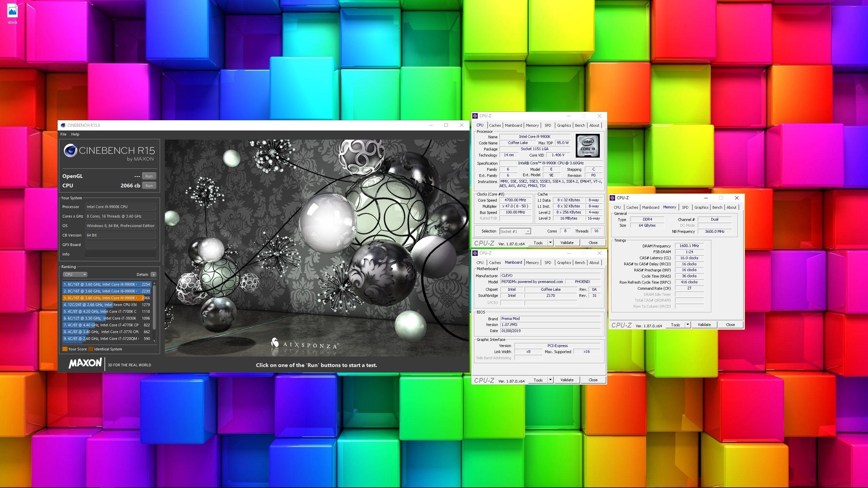Open the File menu in Cinebench
Viewport: 868px width, 488px height.
coord(63,134)
